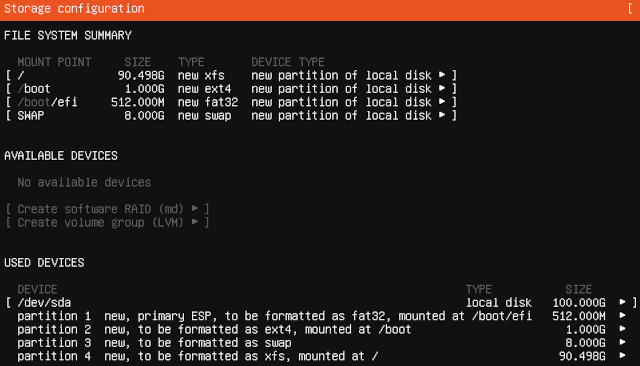Image resolution: width=640 pixels, height=366 pixels.
Task: Open arrow menu for root / mount row
Action: pos(442,75)
